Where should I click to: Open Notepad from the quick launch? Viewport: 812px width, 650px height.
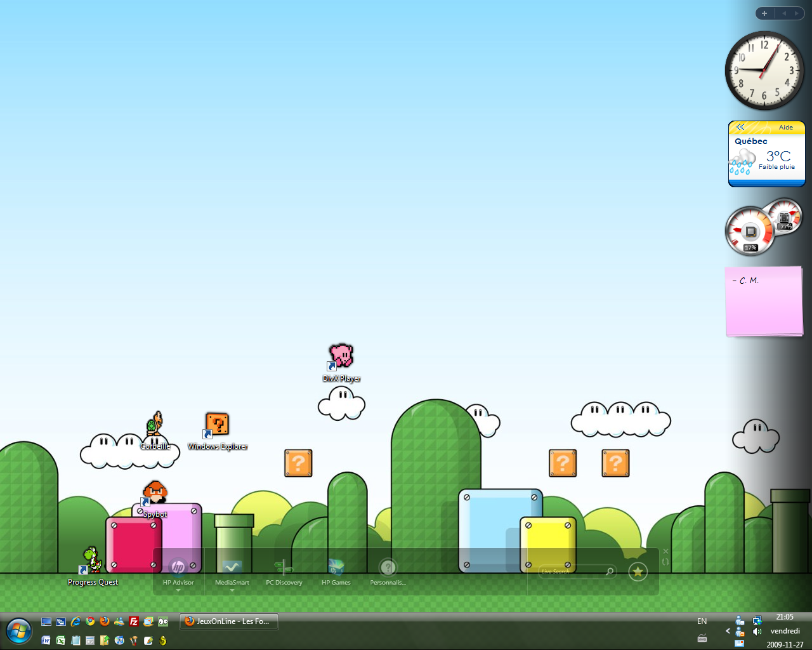click(x=75, y=640)
